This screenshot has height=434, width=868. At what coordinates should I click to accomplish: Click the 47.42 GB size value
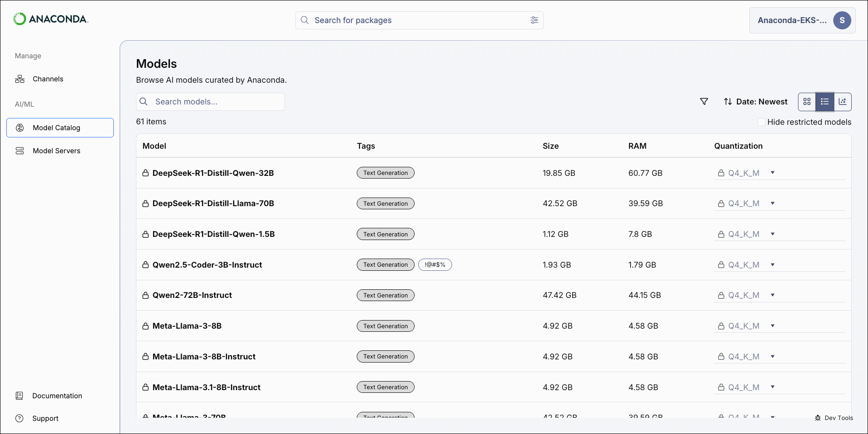point(560,295)
